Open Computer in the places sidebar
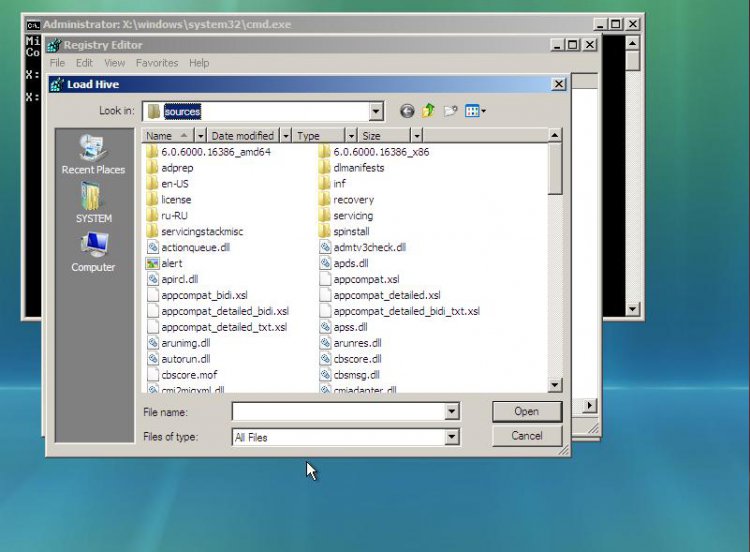This screenshot has height=552, width=750. tap(93, 253)
